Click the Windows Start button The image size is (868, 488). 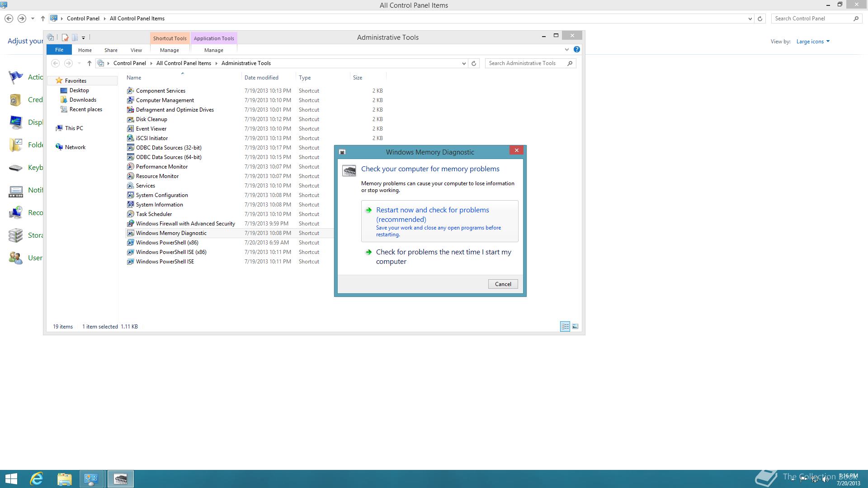point(11,479)
